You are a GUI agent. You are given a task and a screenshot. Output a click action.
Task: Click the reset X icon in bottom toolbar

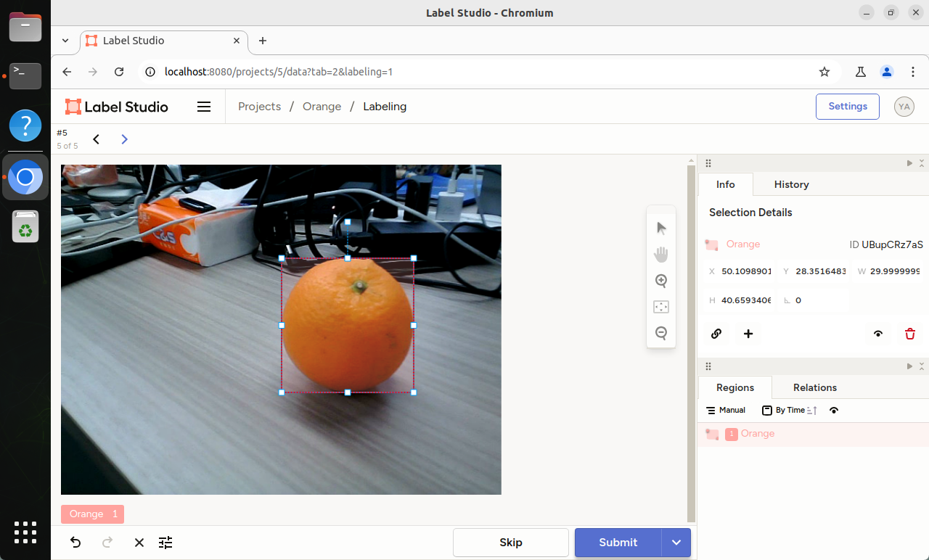pos(139,543)
